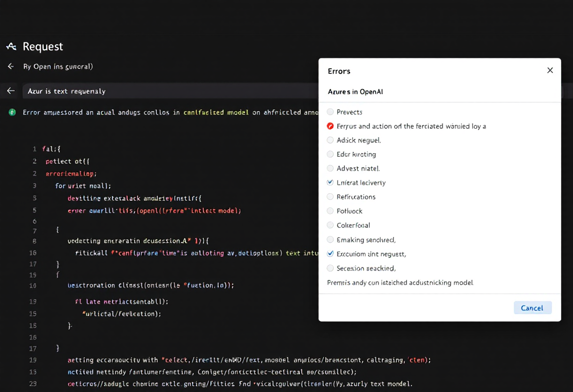Screen dimensions: 573x392
Task: Click the green error status icon
Action: [12, 113]
